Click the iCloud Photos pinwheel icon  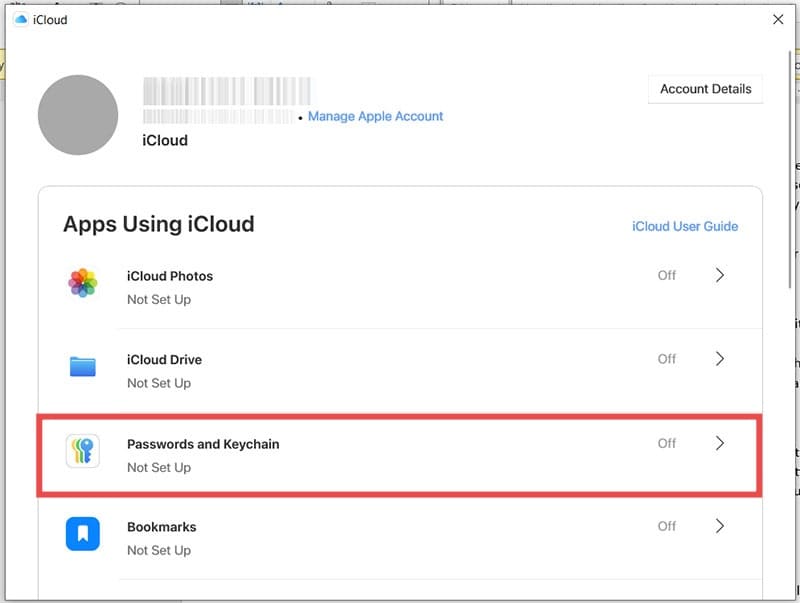82,283
